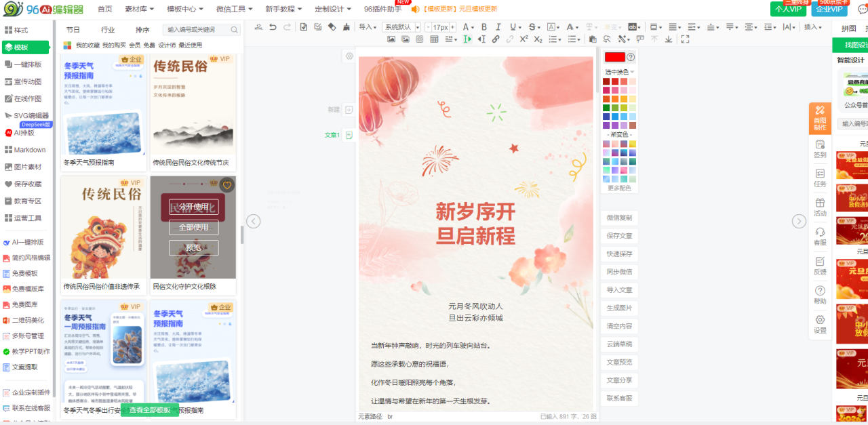
Task: Click the format painter brush icon
Action: pos(346,27)
